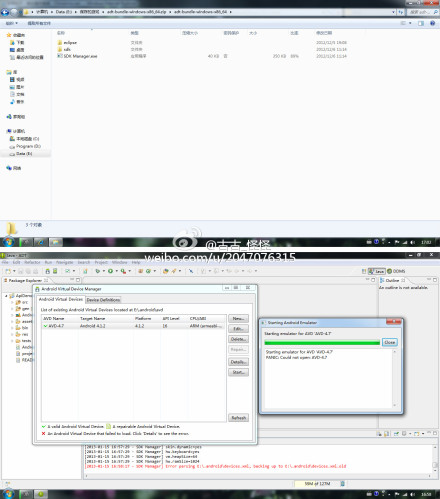Image resolution: width=440 pixels, height=499 pixels.
Task: Collapse the ApiDemos project tree node
Action: click(x=6, y=296)
